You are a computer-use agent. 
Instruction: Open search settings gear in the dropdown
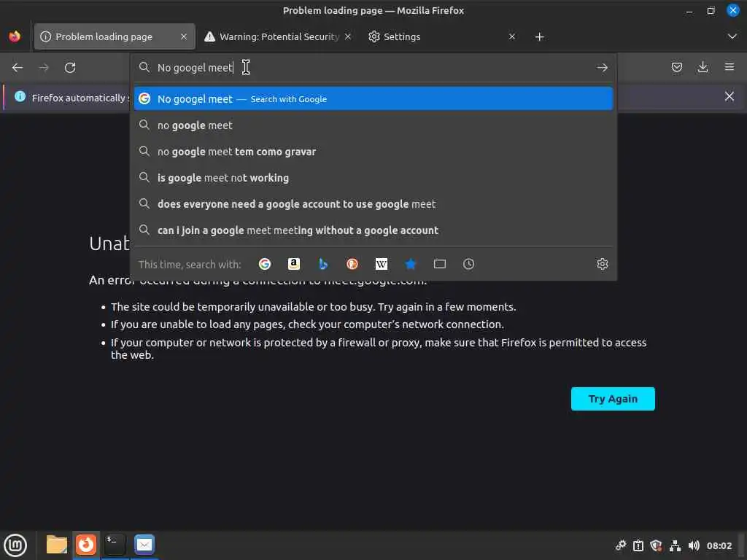[602, 264]
